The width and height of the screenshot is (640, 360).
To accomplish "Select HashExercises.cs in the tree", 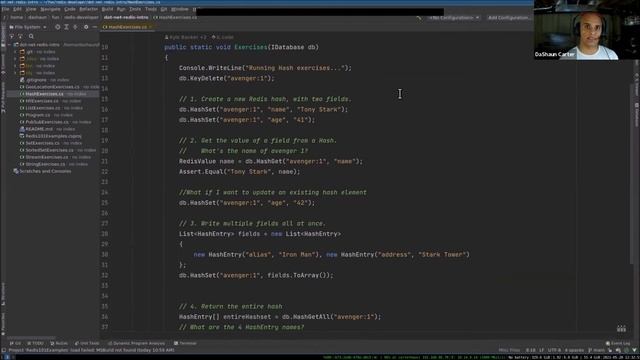I will coord(44,94).
